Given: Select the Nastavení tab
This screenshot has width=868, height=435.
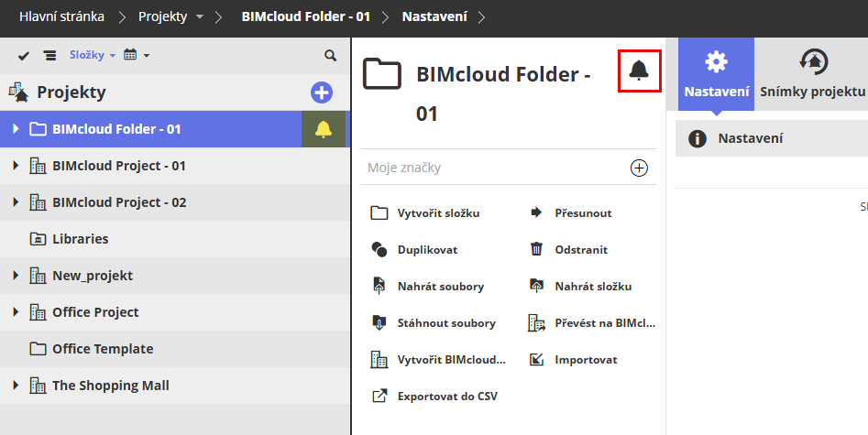Looking at the screenshot, I should click(x=717, y=74).
